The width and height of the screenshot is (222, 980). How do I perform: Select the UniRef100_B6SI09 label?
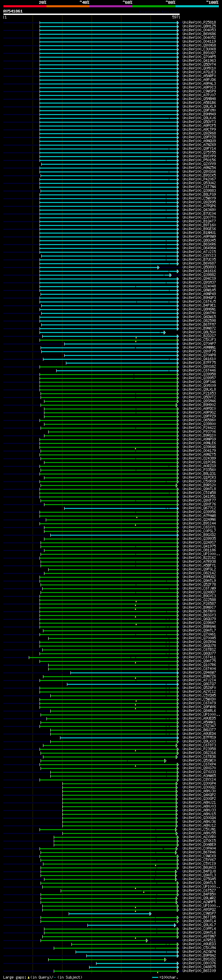click(199, 971)
